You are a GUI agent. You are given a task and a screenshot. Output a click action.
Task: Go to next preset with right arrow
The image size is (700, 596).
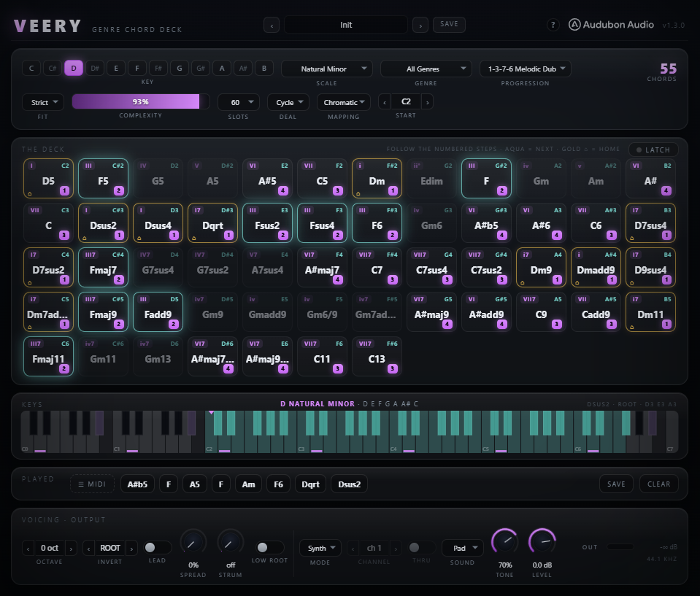(x=420, y=25)
